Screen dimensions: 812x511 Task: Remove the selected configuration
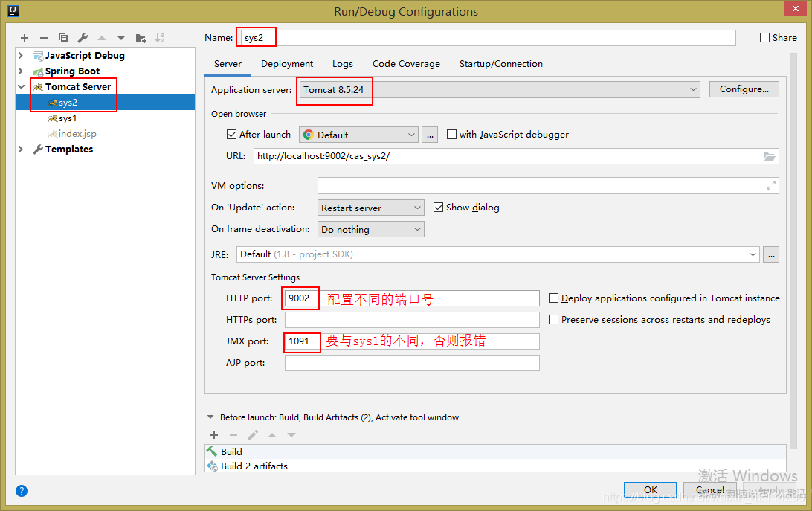coord(44,38)
